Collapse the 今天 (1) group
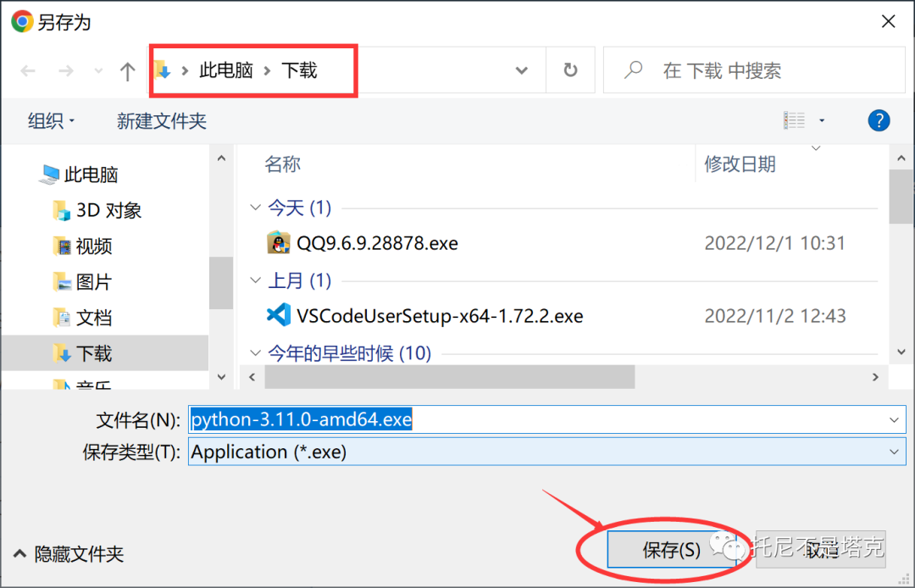Viewport: 915px width, 588px height. [x=255, y=208]
